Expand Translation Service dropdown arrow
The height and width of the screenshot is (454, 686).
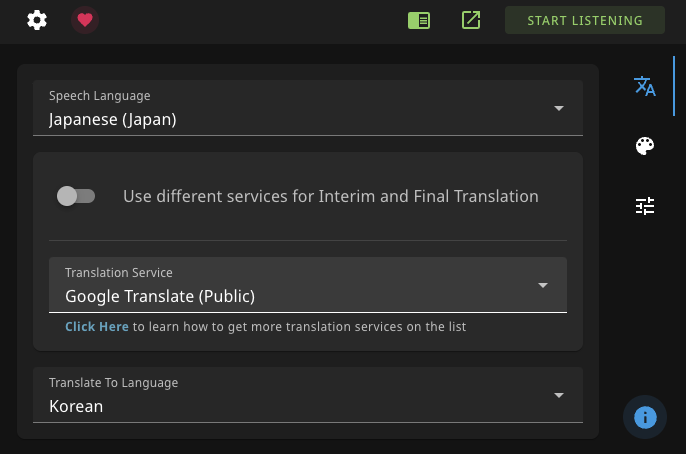point(543,285)
